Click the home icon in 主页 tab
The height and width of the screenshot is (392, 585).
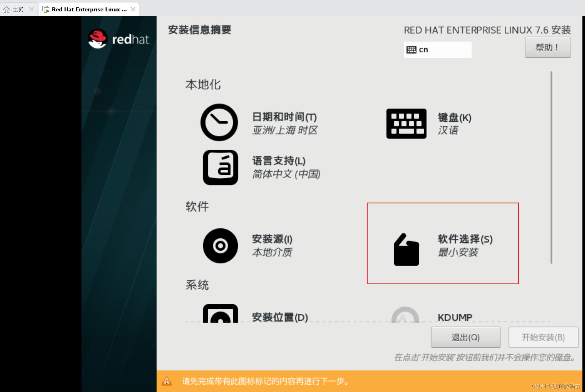[7, 9]
